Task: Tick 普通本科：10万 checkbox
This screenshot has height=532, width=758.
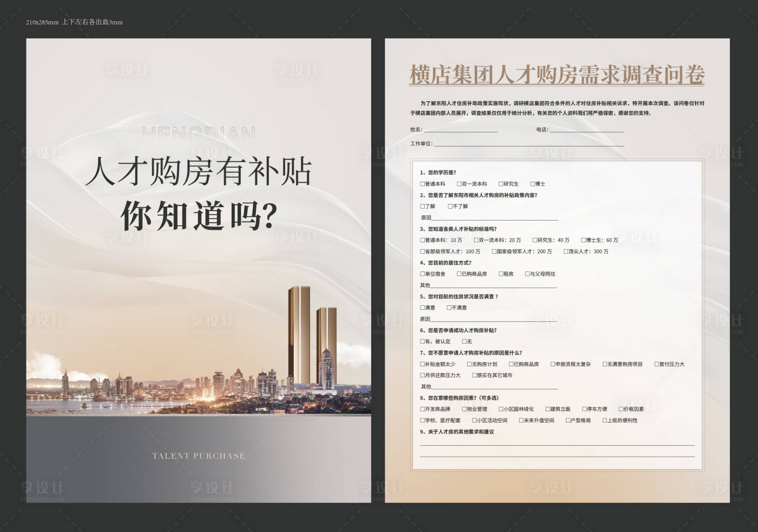Action: click(423, 240)
